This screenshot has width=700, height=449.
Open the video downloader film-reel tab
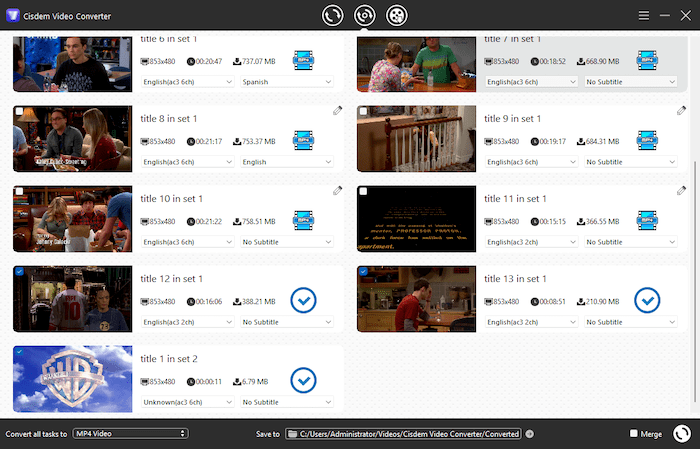(396, 16)
